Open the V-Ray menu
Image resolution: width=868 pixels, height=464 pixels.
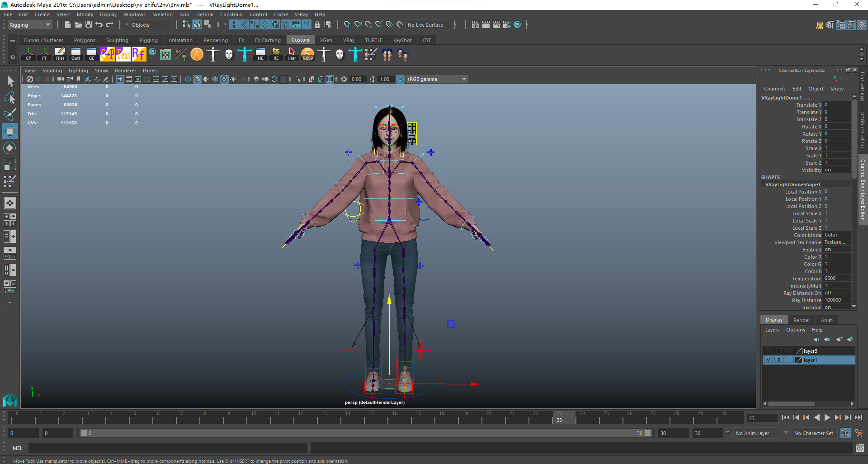[301, 14]
